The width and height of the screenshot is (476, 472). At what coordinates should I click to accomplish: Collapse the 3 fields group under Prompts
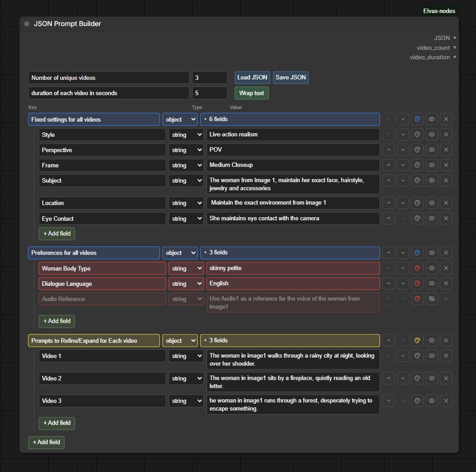click(290, 341)
